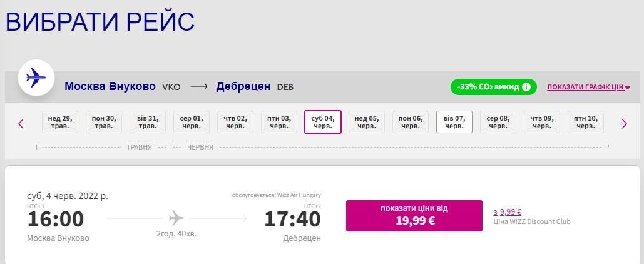
Task: Select date tab нед 05 черв.
Action: pyautogui.click(x=366, y=122)
